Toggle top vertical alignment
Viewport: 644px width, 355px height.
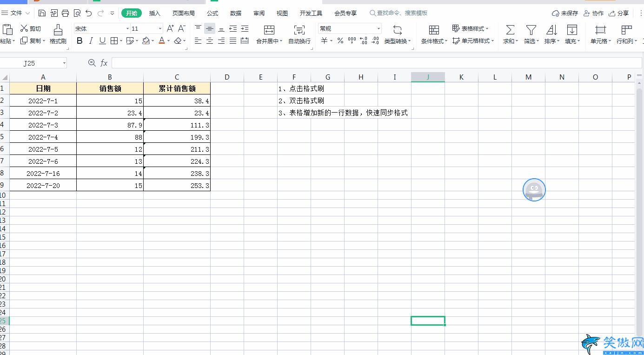(x=198, y=29)
